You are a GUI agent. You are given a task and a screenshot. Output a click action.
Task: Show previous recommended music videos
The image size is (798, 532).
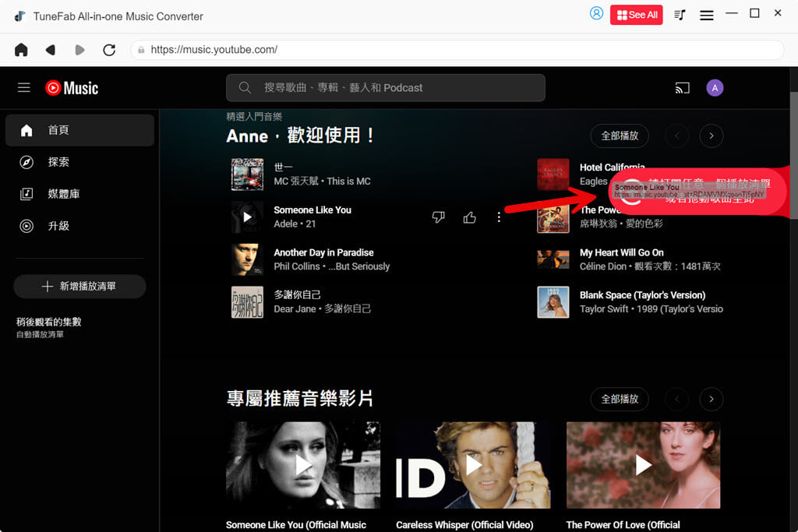(x=677, y=400)
